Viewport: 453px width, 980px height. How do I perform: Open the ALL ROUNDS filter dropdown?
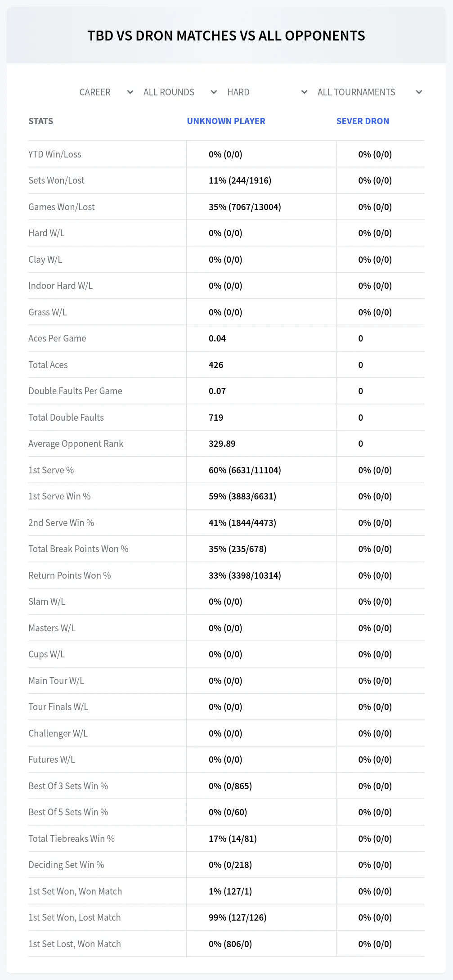pyautogui.click(x=180, y=92)
